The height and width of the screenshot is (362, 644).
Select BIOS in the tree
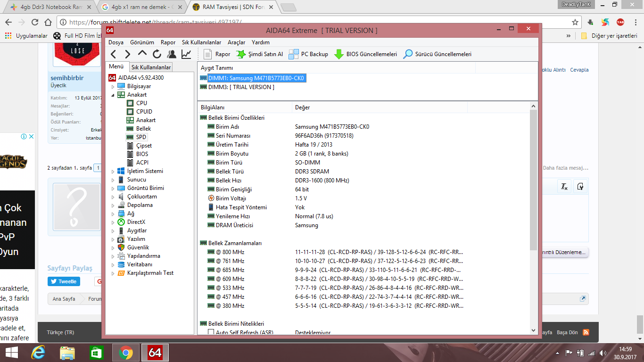pyautogui.click(x=142, y=154)
